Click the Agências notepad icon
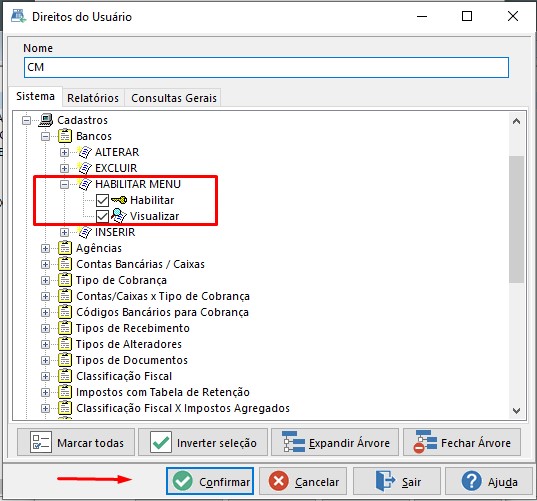Viewport: 537px width, 501px height. coord(65,248)
